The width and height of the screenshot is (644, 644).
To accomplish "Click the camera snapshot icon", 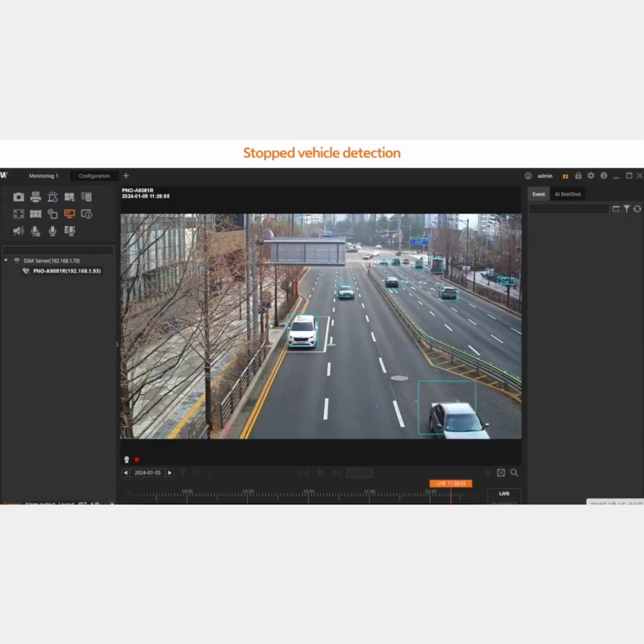I will (x=19, y=197).
